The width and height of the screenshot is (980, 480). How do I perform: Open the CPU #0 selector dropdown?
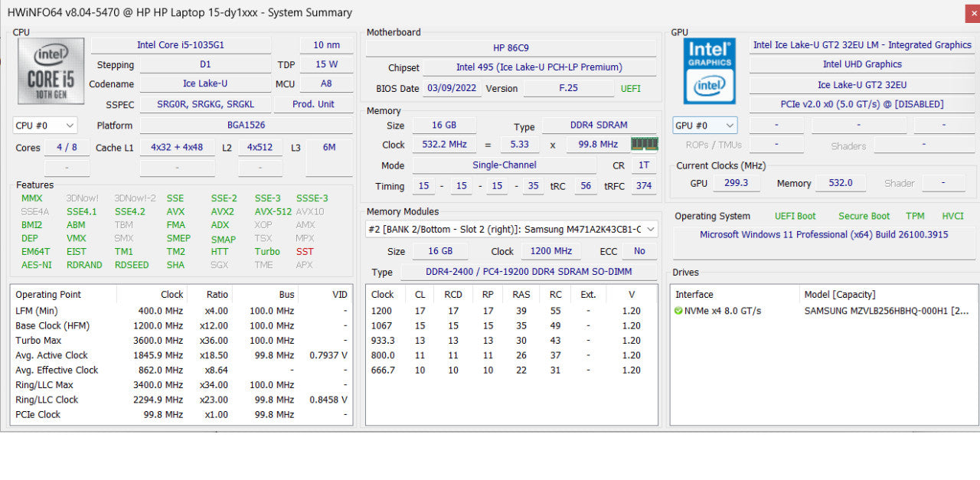tap(45, 126)
